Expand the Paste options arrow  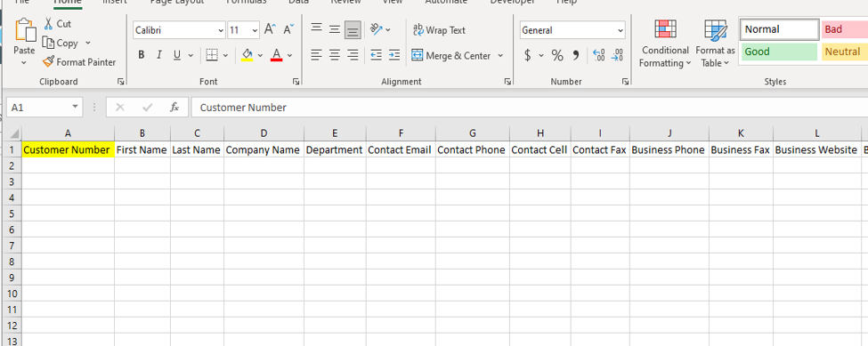point(24,63)
